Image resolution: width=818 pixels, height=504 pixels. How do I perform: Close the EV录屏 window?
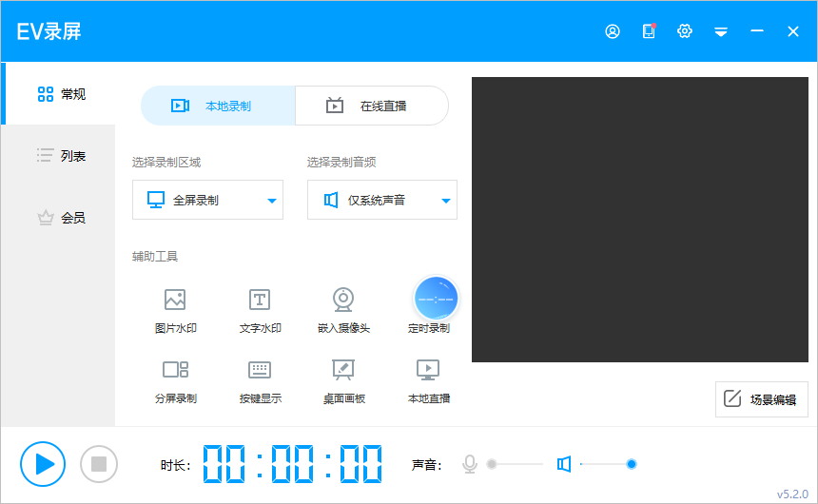[793, 31]
